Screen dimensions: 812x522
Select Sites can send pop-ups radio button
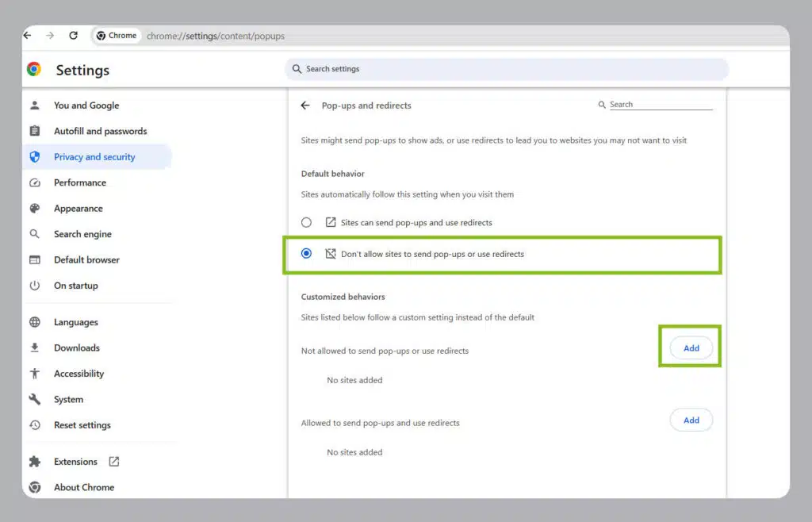[x=307, y=222]
